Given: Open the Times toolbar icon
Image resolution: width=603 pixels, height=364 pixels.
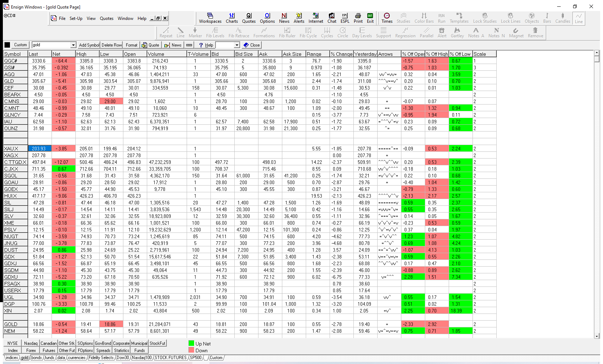Looking at the screenshot, I should 387,18.
